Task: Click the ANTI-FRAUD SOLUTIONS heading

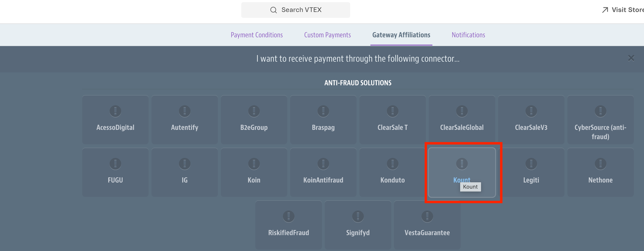Action: tap(358, 83)
